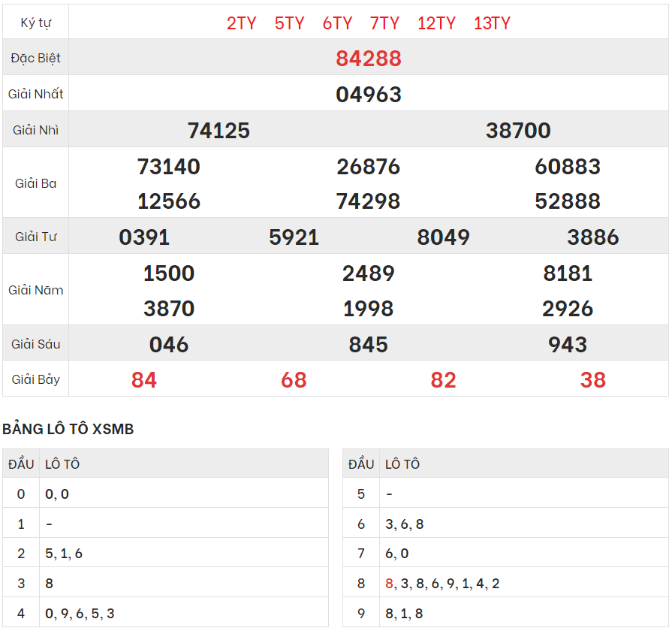Click the number 52888 in Giải Ba
The image size is (672, 628).
568,201
